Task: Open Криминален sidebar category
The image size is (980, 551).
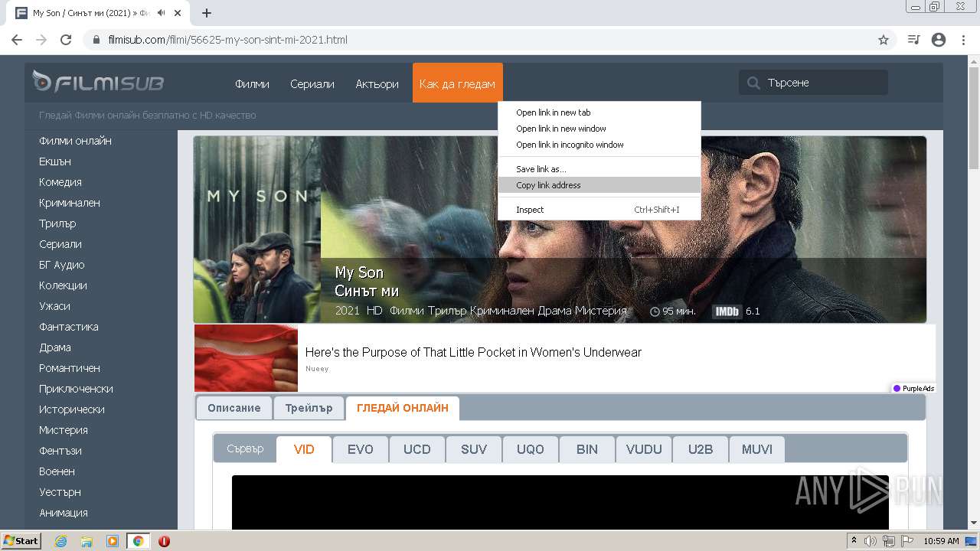Action: 70,203
